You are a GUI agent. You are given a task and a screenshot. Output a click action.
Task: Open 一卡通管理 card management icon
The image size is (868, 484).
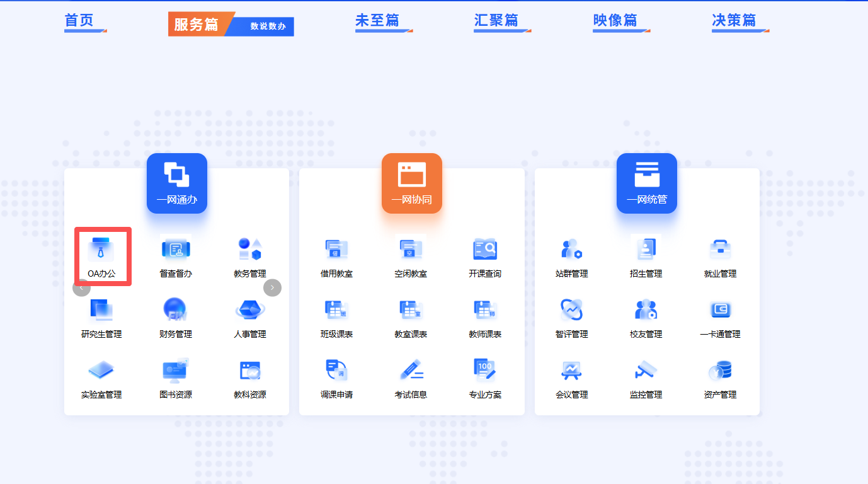720,311
